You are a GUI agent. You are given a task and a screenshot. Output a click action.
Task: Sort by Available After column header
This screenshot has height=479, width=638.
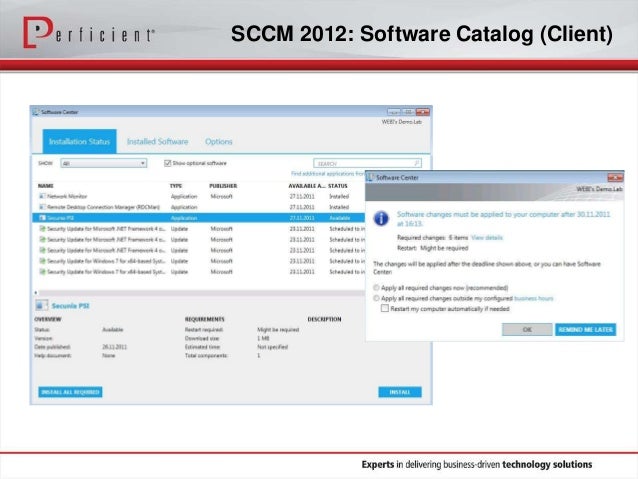point(307,186)
